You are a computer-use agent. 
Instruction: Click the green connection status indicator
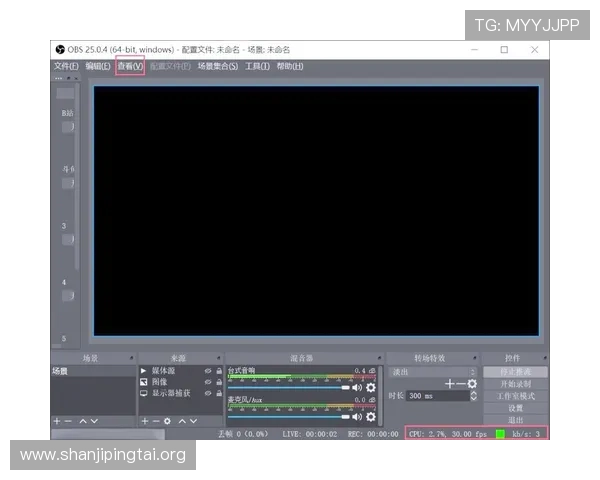500,434
